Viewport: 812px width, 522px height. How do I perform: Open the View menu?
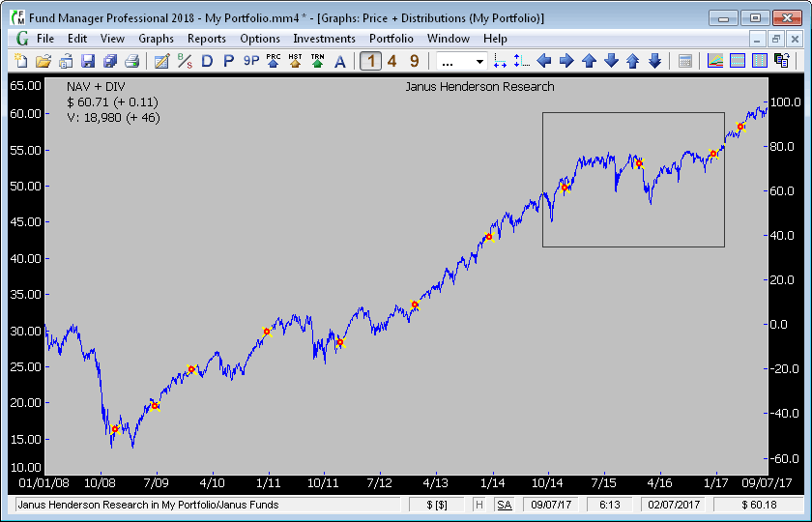112,39
